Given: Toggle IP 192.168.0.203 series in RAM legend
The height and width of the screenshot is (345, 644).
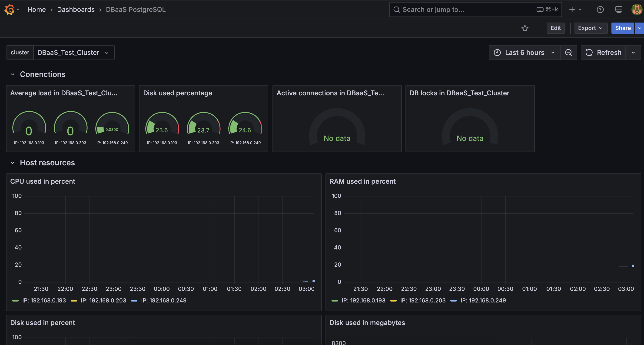Looking at the screenshot, I should tap(422, 300).
